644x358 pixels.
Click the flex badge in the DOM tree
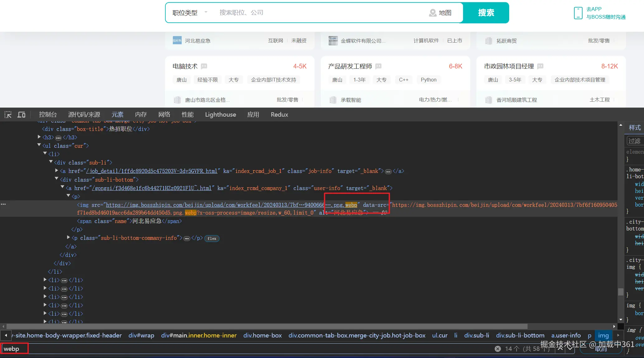tap(212, 239)
